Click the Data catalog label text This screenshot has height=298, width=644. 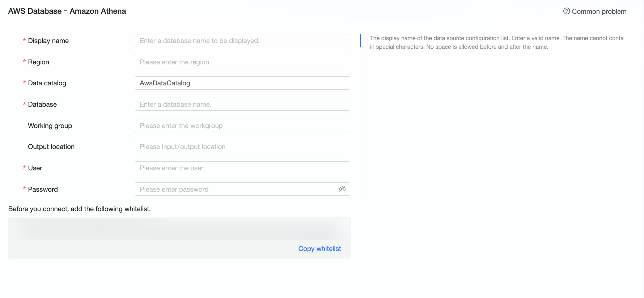click(x=47, y=83)
